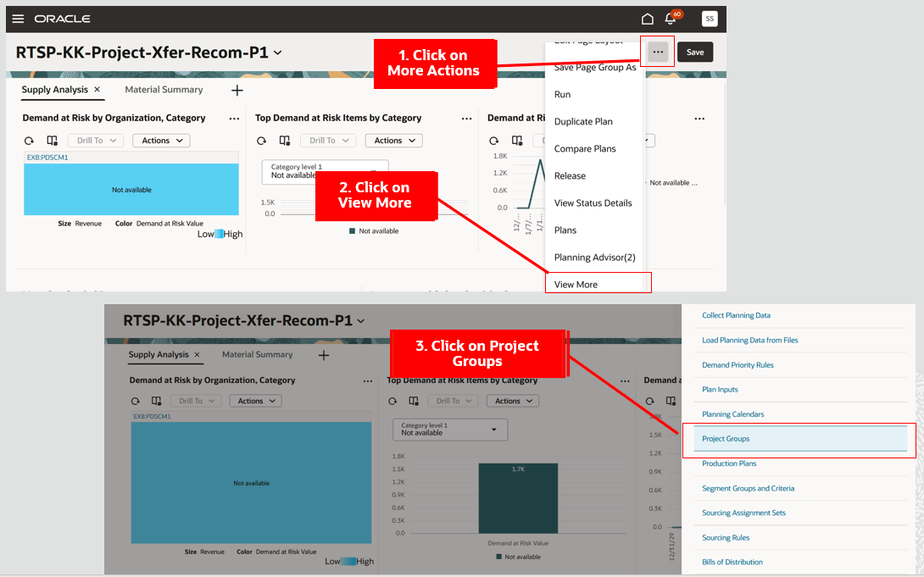The height and width of the screenshot is (577, 924).
Task: Click the Save button
Action: click(x=694, y=52)
